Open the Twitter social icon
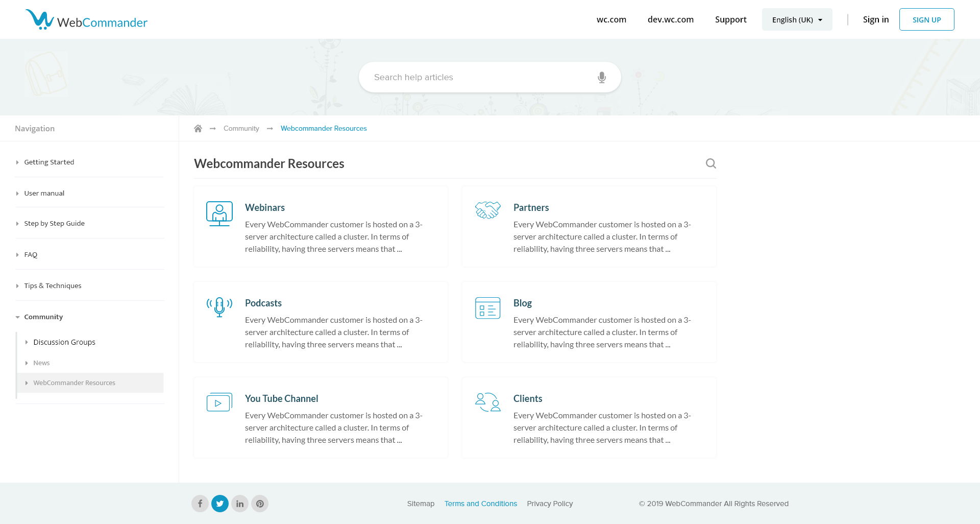This screenshot has width=980, height=524. click(220, 504)
